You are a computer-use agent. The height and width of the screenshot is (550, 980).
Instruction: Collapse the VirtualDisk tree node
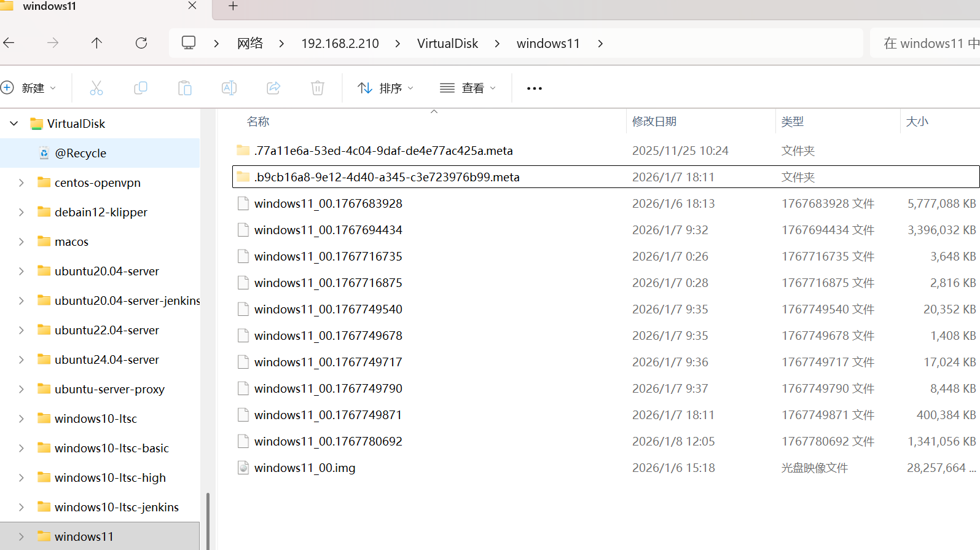pyautogui.click(x=14, y=124)
